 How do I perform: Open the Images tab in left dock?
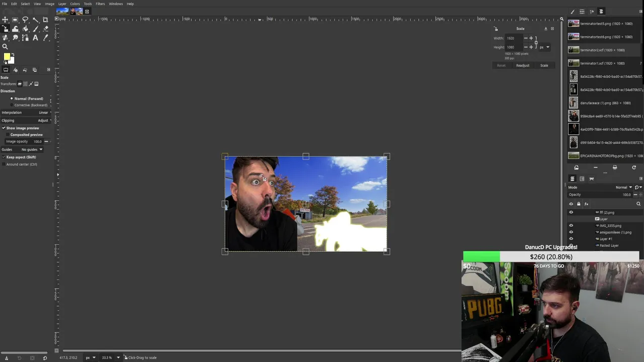click(35, 70)
